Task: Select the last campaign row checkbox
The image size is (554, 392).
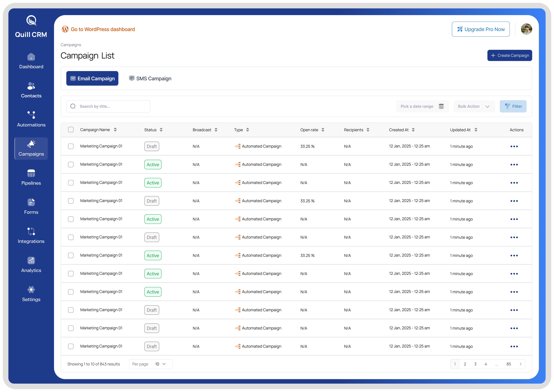Action: [x=71, y=346]
